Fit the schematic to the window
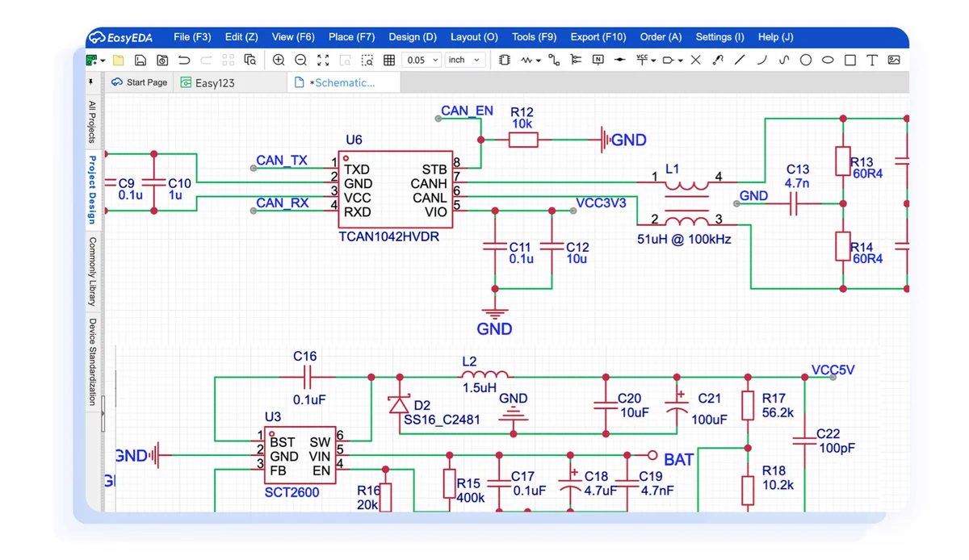 tap(323, 60)
